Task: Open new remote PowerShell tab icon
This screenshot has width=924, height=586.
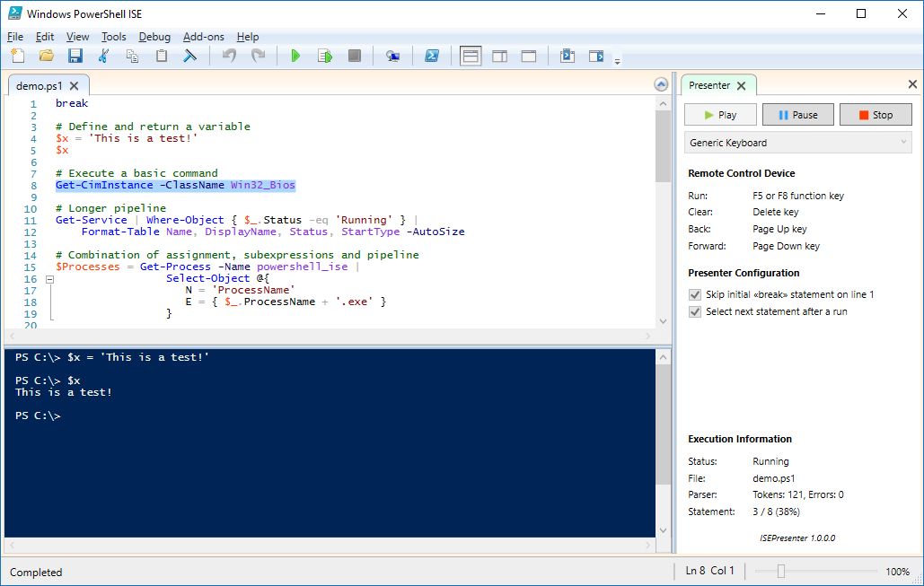Action: tap(392, 56)
